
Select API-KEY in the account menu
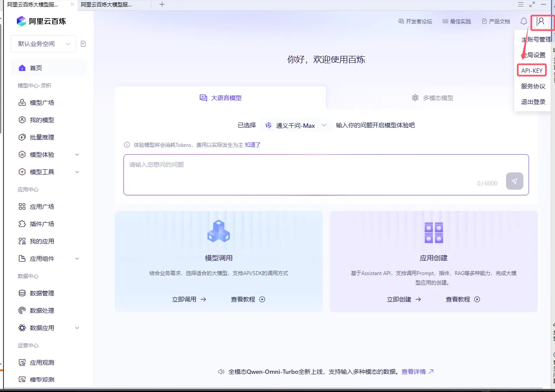coord(532,71)
